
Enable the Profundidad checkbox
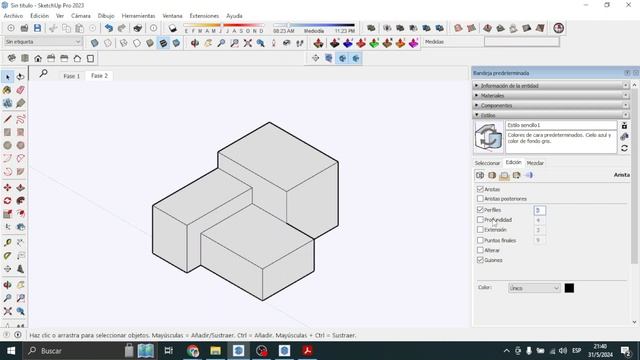coord(480,220)
